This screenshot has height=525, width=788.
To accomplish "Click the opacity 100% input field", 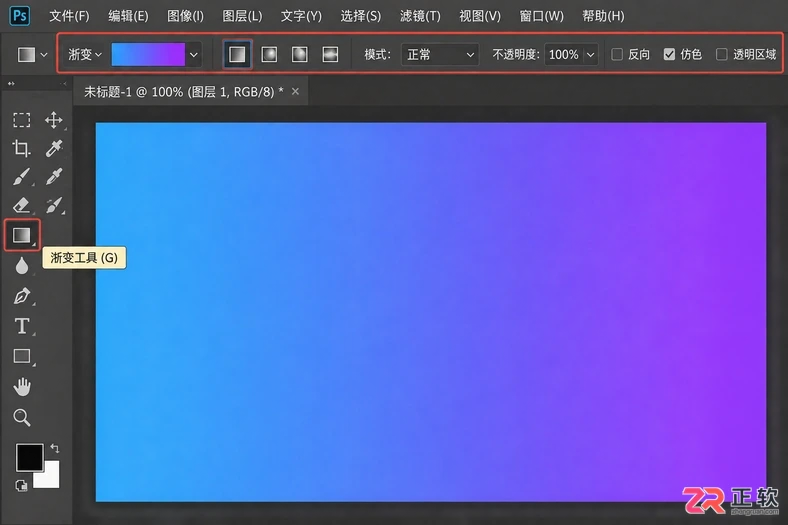I will (x=564, y=54).
